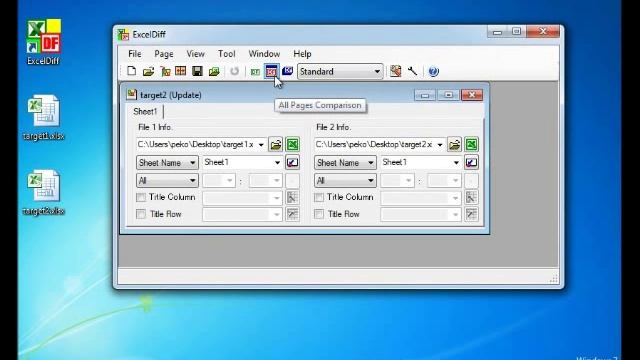Expand File 2 path dropdown
Image resolution: width=640 pixels, height=360 pixels.
point(440,145)
